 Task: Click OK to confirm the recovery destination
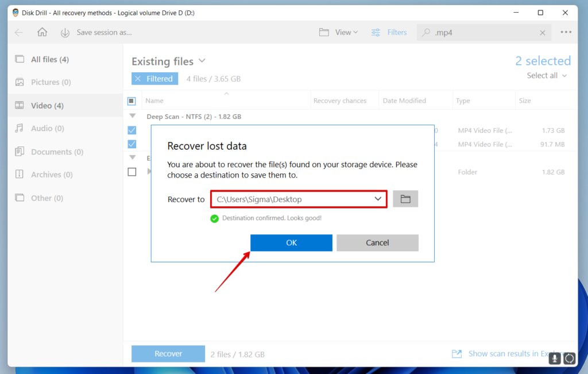pyautogui.click(x=291, y=242)
